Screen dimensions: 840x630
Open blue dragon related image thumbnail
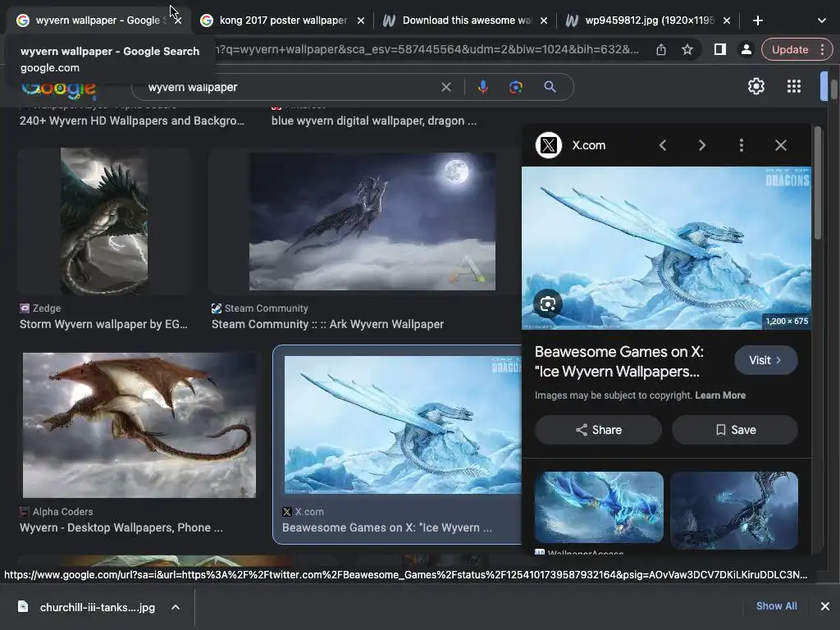tap(599, 507)
